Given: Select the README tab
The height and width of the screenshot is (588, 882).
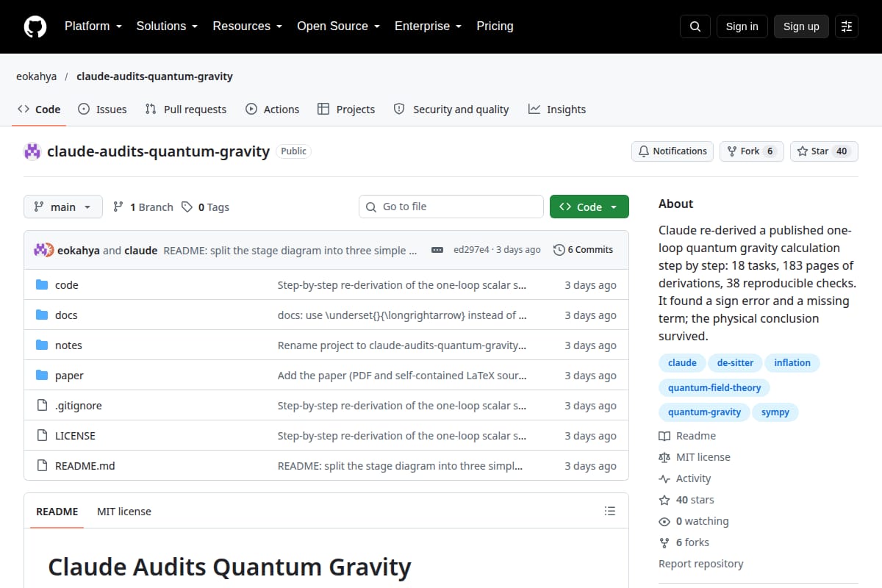Looking at the screenshot, I should (57, 512).
